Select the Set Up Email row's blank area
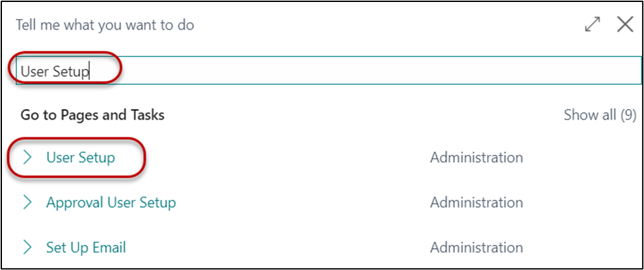This screenshot has width=644, height=270. [276, 248]
